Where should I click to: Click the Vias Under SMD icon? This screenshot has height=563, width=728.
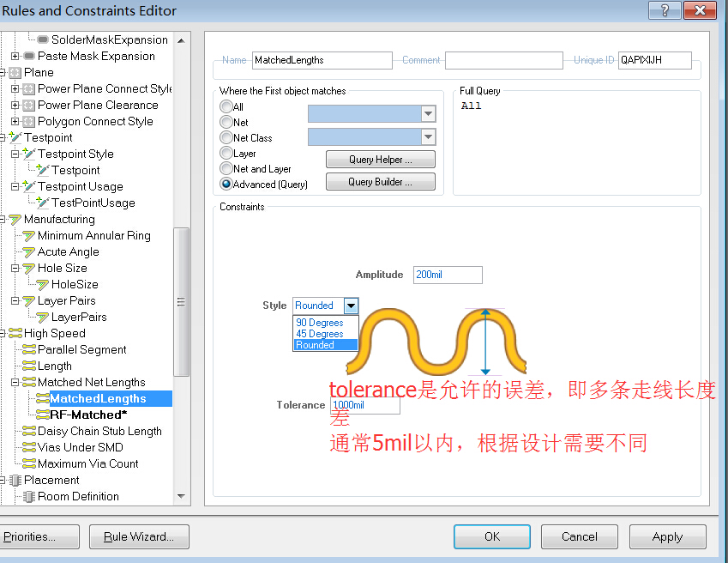point(29,448)
